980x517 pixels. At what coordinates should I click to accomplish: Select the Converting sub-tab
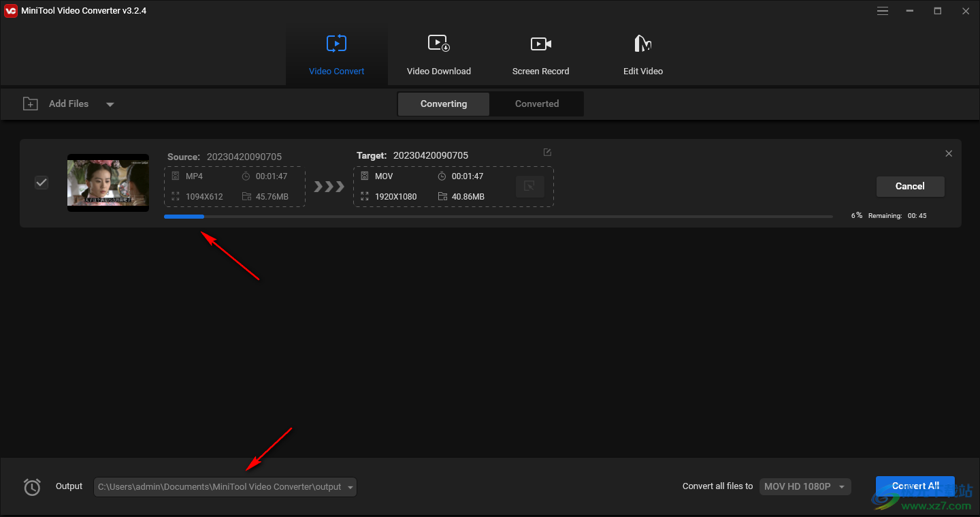point(444,104)
